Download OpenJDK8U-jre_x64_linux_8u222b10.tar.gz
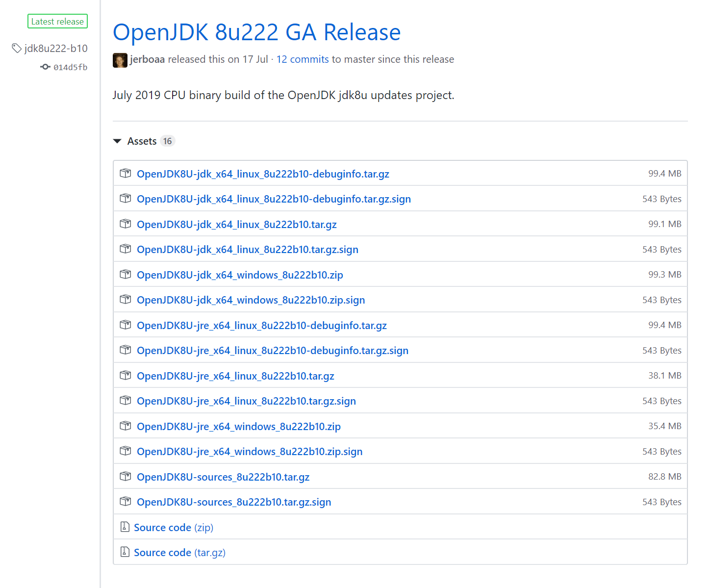The width and height of the screenshot is (710, 588). click(235, 376)
